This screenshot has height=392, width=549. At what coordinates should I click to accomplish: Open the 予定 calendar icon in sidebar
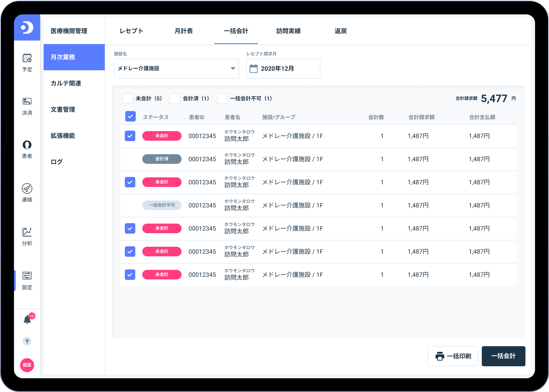point(27,58)
